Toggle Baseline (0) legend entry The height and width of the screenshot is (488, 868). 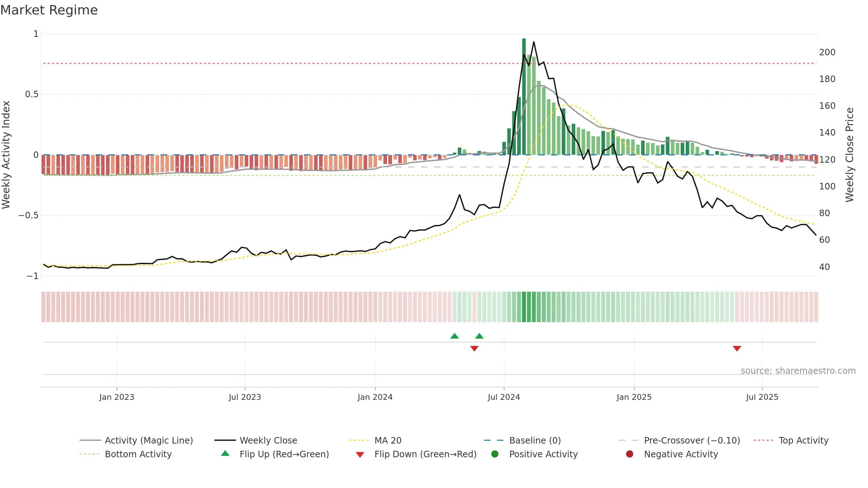tap(522, 440)
